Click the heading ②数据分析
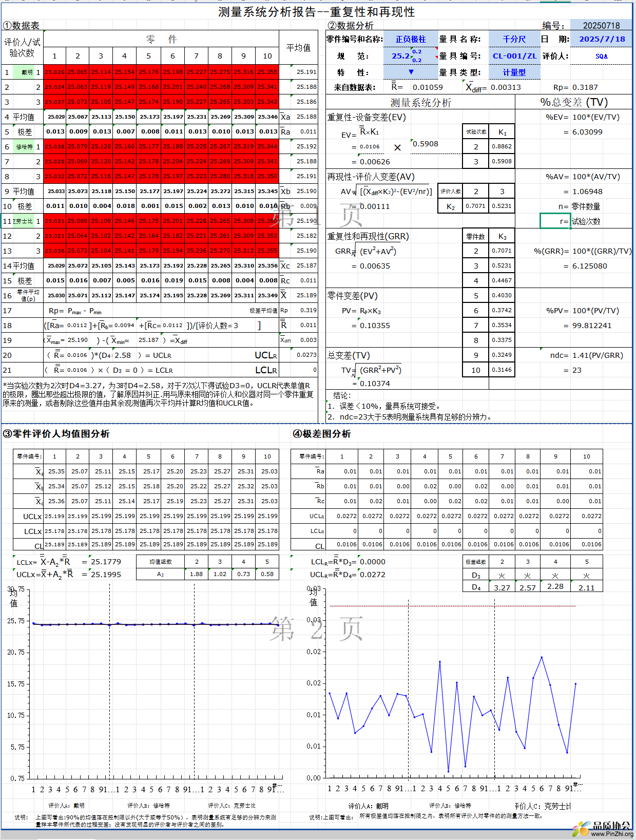 (x=350, y=26)
